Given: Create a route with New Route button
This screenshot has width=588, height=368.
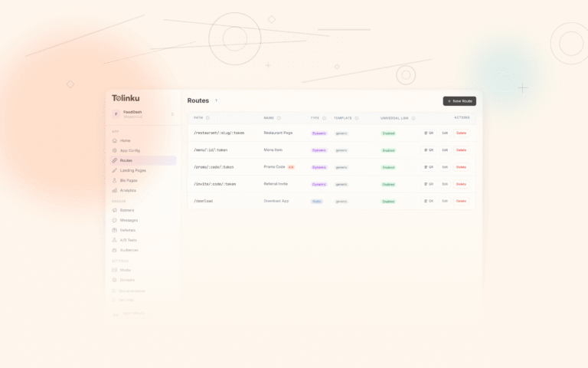Looking at the screenshot, I should tap(459, 101).
